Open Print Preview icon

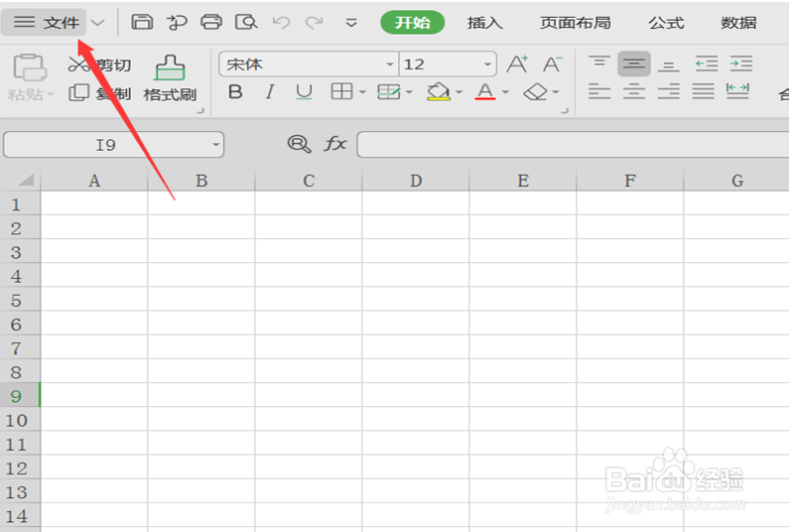tap(246, 22)
